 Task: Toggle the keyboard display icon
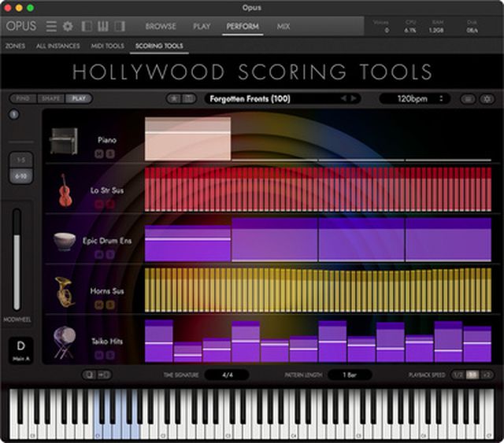(x=103, y=26)
